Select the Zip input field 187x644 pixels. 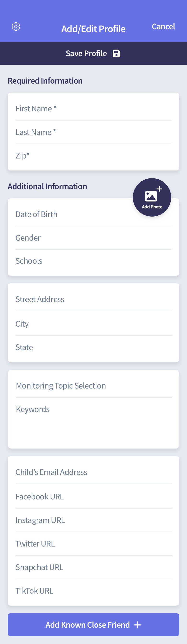point(93,156)
